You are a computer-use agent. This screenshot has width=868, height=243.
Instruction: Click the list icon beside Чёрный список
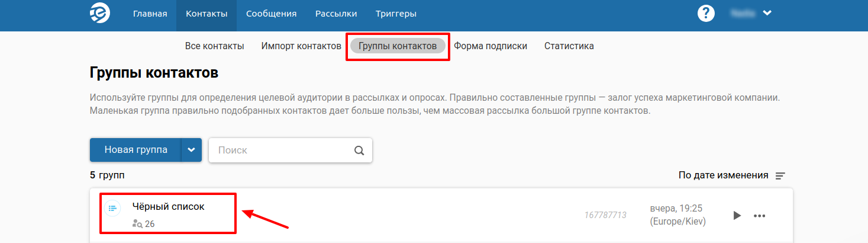112,208
